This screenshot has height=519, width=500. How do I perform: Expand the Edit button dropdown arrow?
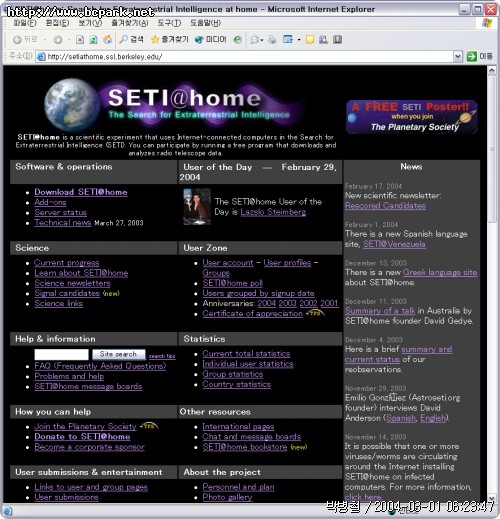click(299, 40)
